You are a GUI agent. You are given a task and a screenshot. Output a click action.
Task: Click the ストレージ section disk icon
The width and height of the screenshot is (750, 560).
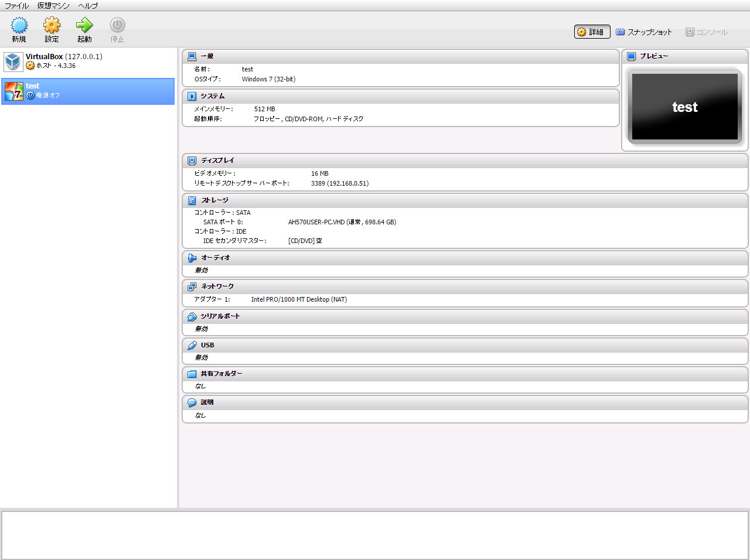[192, 200]
